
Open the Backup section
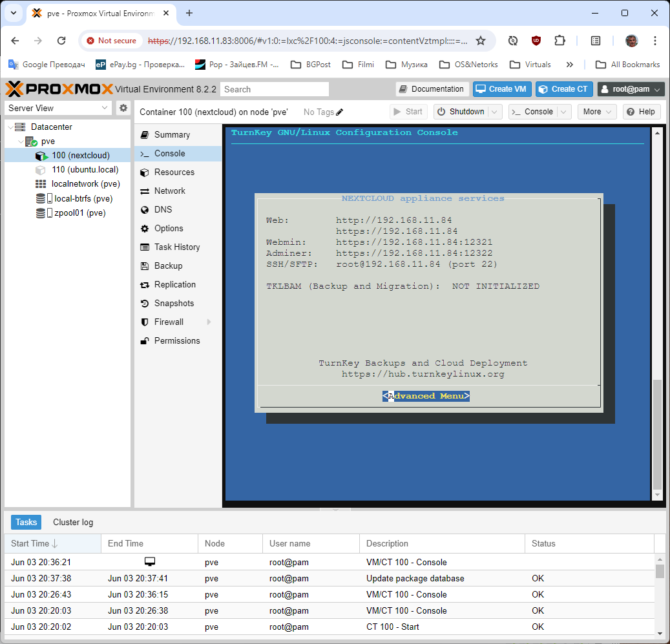click(178, 265)
